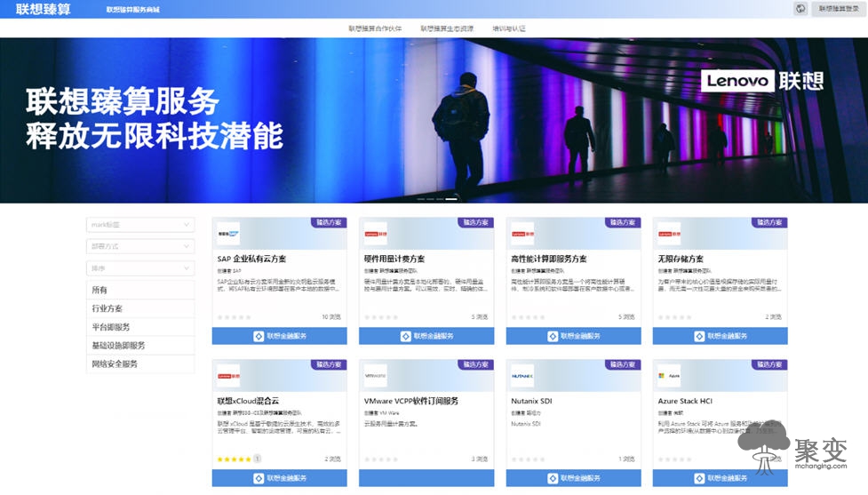The image size is (868, 495).
Task: Click rating count 1 on xCloud card
Action: pyautogui.click(x=258, y=459)
